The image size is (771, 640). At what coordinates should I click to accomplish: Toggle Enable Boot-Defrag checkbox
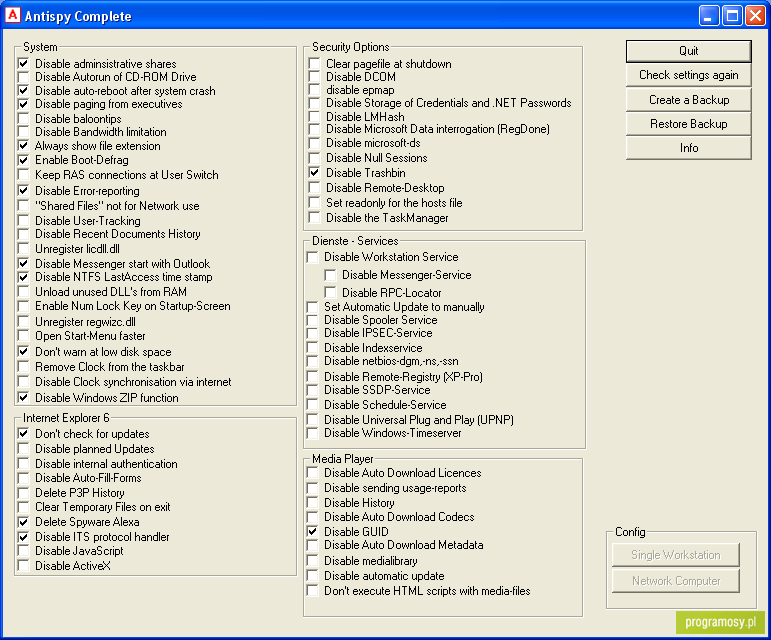click(23, 160)
